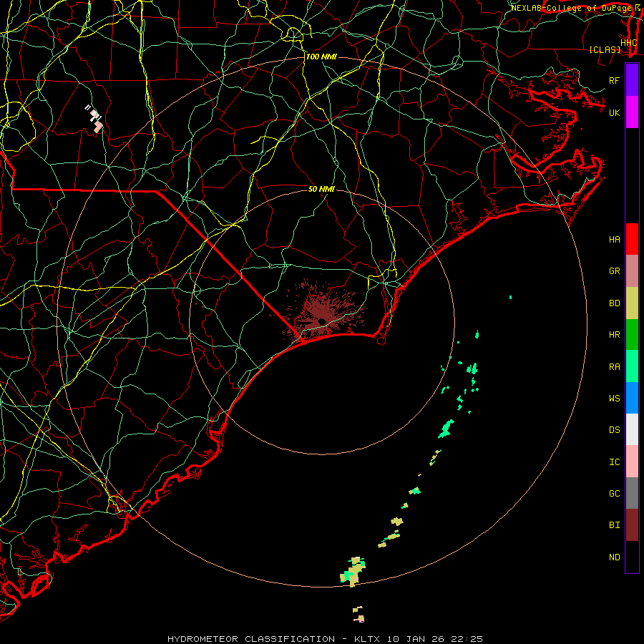Click the ND black legend swatch
This screenshot has width=644, height=644.
(632, 557)
